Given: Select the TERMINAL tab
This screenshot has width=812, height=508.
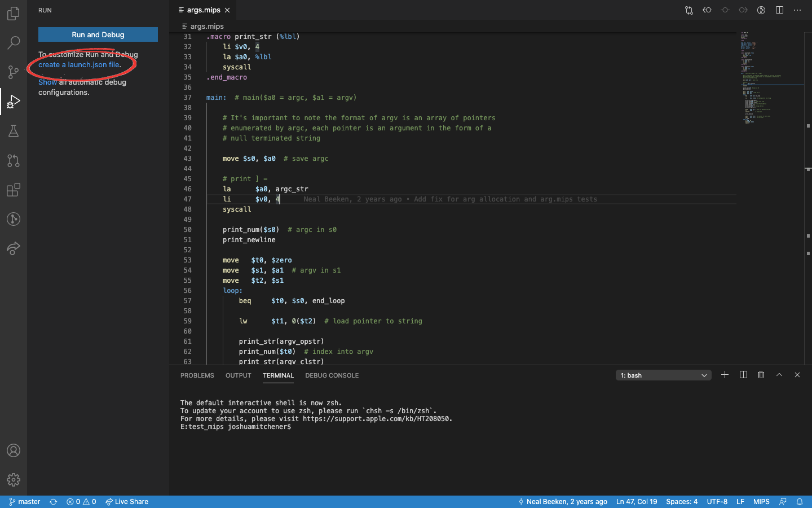Looking at the screenshot, I should [x=278, y=375].
